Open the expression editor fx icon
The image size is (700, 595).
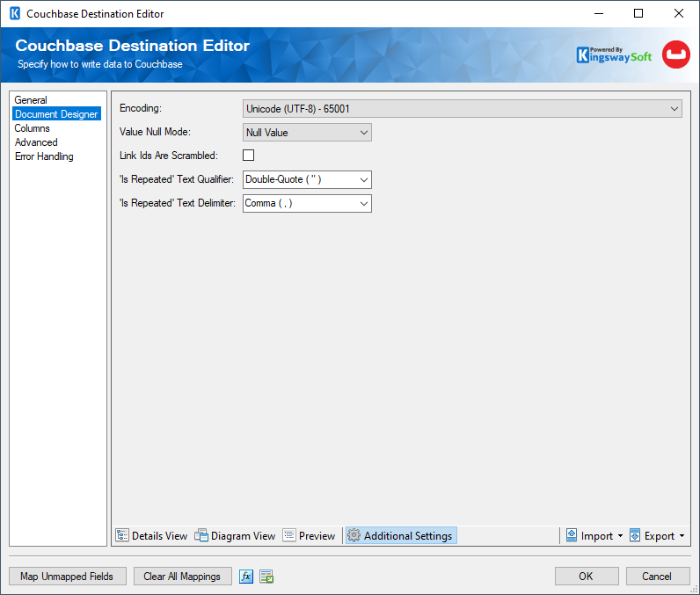[x=246, y=577]
